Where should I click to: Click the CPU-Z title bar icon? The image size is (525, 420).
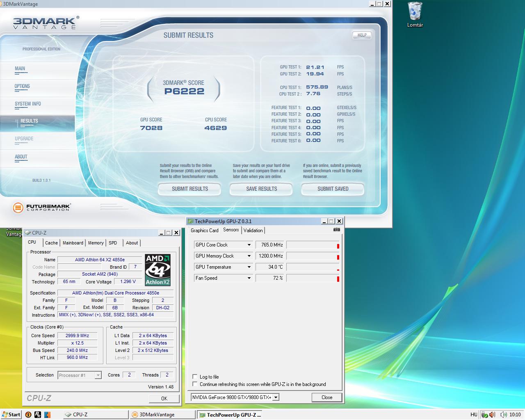pyautogui.click(x=28, y=233)
